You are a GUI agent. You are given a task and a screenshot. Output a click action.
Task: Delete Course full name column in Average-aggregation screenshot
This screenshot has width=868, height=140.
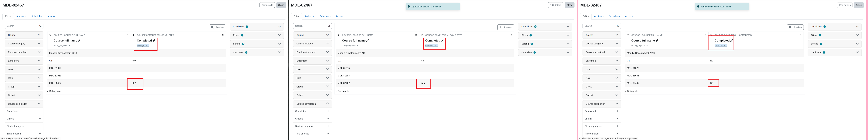tap(128, 35)
